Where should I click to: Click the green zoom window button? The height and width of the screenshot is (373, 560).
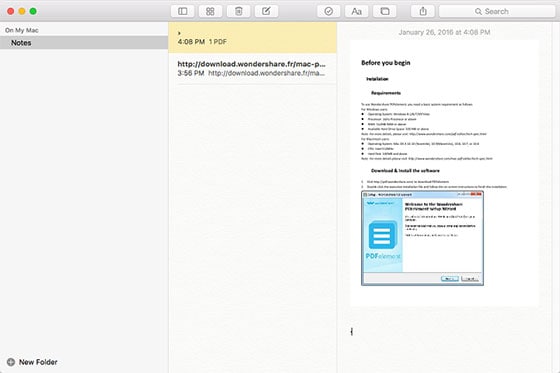point(33,11)
